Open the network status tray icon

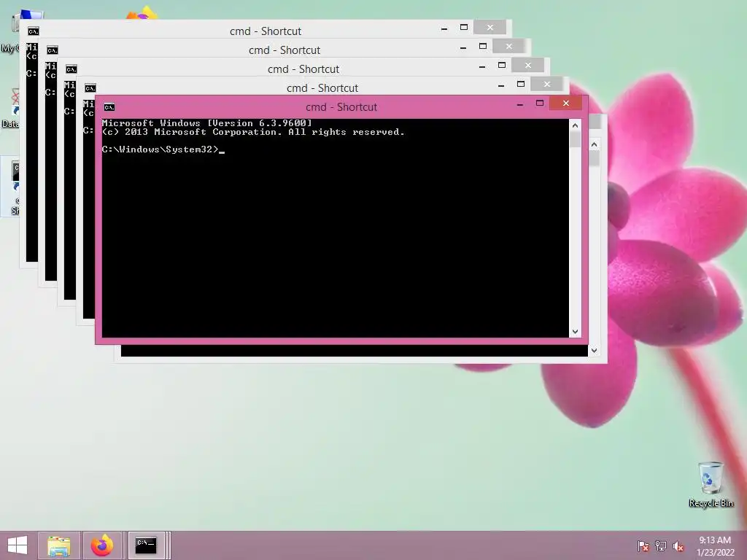[661, 545]
